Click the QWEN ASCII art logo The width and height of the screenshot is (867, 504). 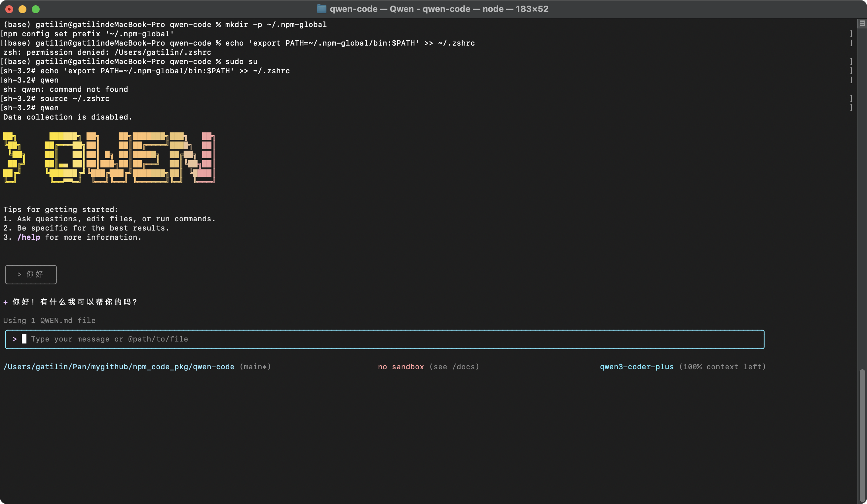pos(109,158)
